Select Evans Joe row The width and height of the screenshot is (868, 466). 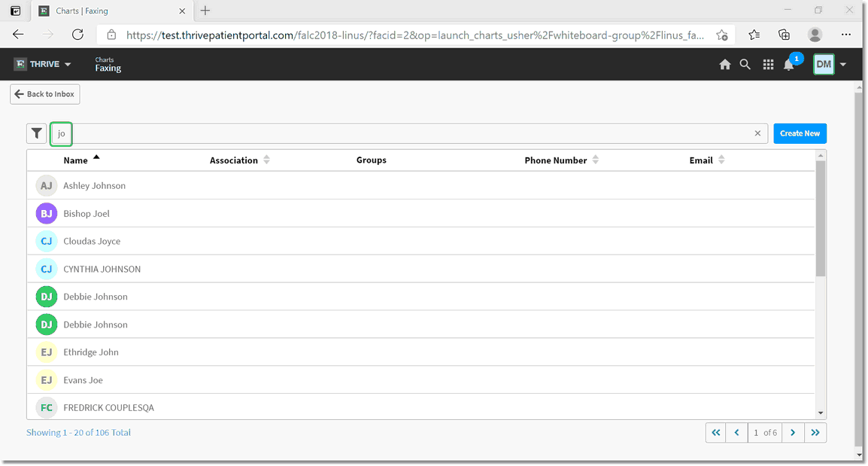click(420, 379)
